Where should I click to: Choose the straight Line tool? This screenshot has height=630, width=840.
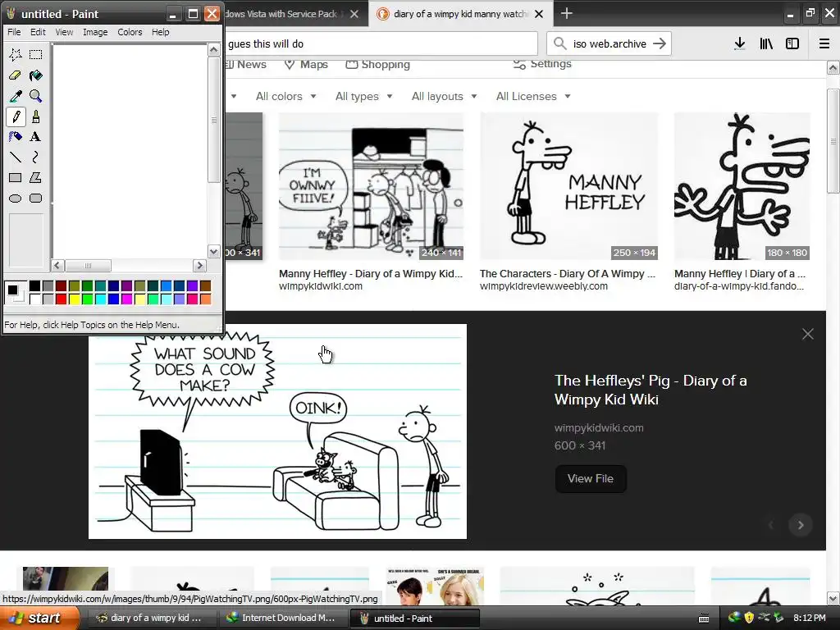(16, 157)
